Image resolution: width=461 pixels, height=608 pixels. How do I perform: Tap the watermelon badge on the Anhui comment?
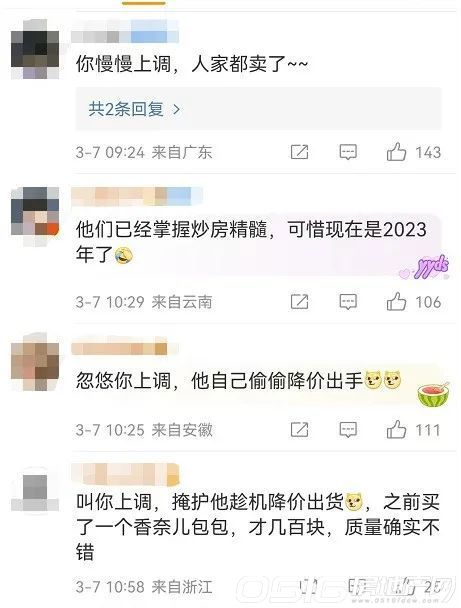[x=434, y=394]
